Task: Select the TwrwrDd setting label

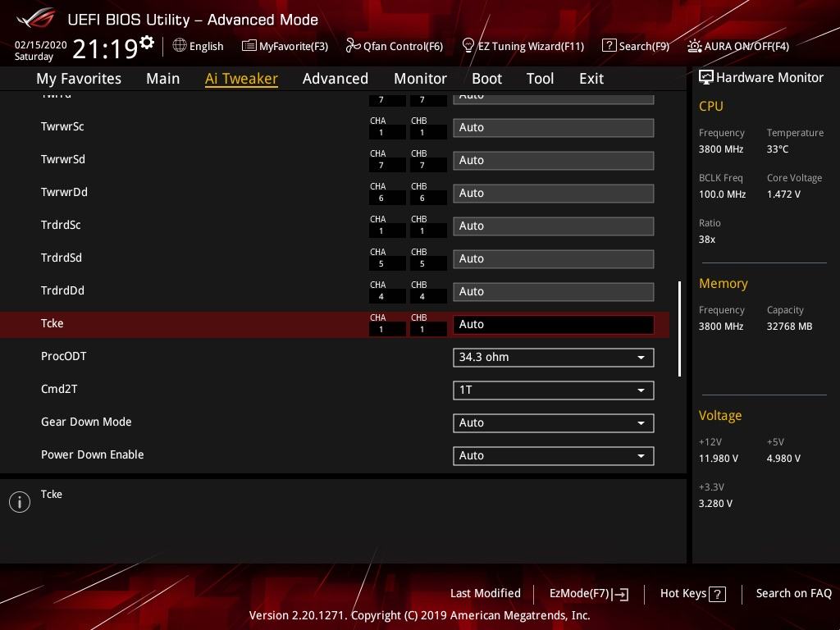Action: pos(64,192)
